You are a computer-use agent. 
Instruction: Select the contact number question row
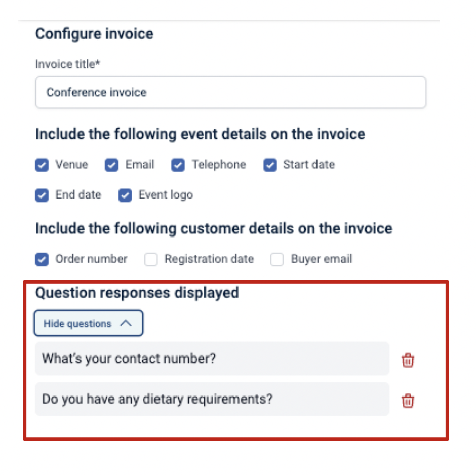[x=212, y=359]
